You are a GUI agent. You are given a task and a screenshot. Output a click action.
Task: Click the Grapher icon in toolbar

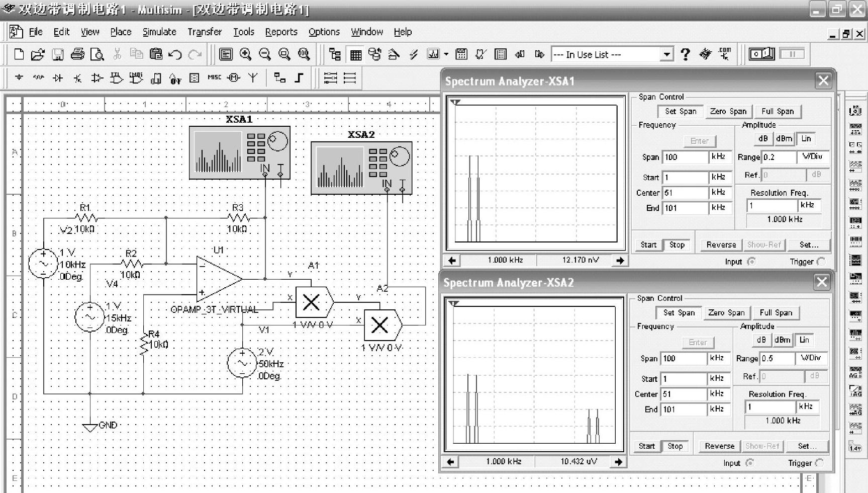(x=432, y=54)
